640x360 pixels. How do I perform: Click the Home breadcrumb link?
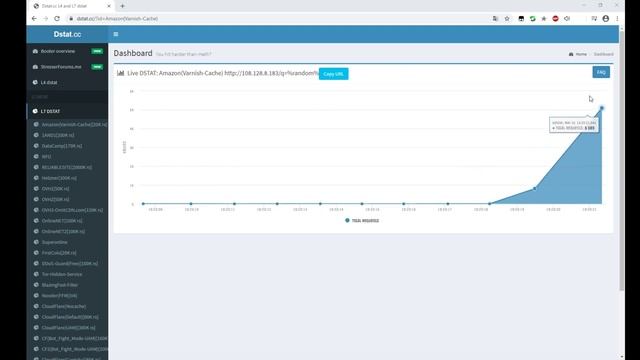[x=581, y=54]
